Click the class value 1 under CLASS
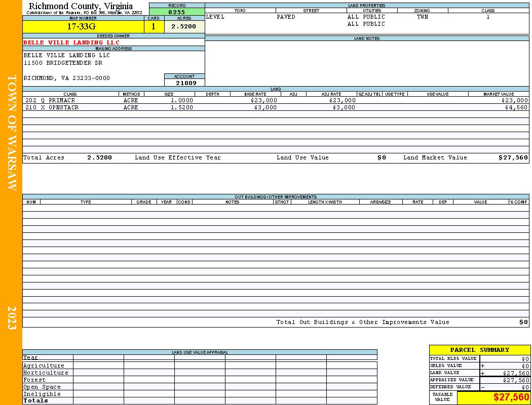 pyautogui.click(x=488, y=17)
